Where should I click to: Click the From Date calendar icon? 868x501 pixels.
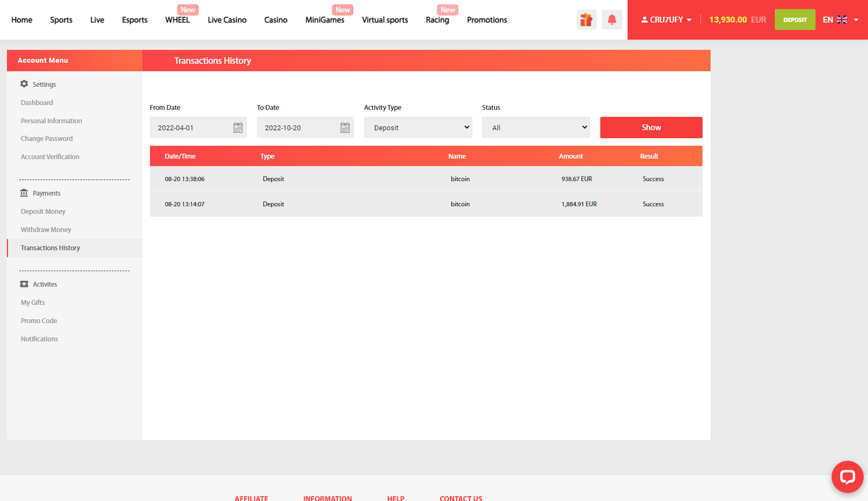tap(238, 128)
